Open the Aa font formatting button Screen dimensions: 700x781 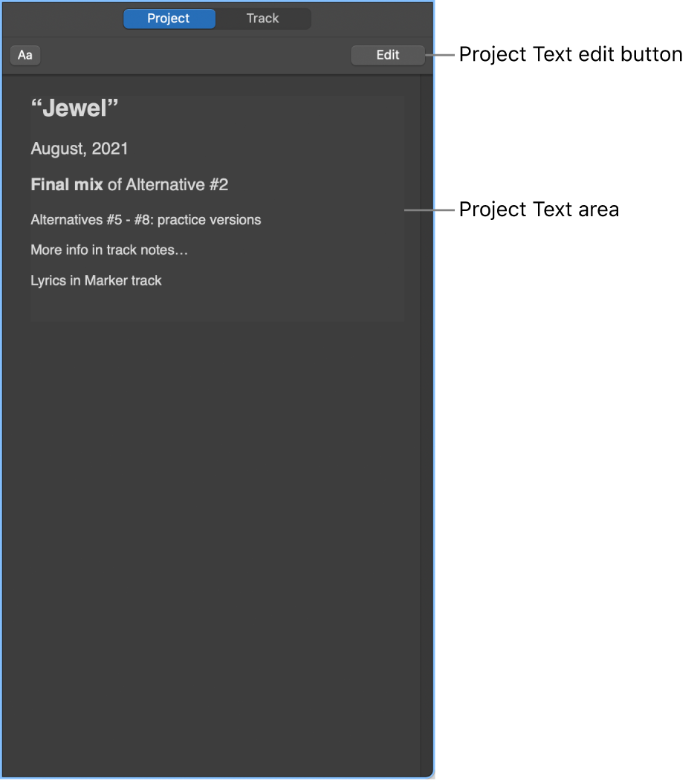point(25,55)
